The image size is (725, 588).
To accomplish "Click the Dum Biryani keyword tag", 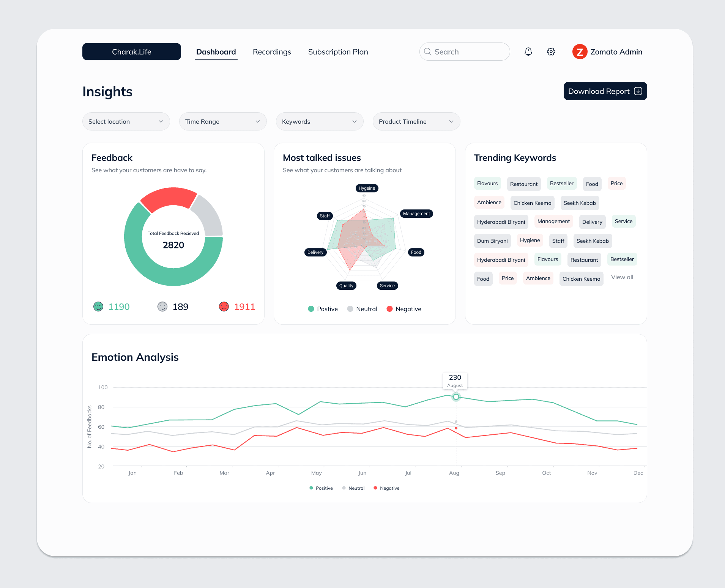I will coord(492,241).
